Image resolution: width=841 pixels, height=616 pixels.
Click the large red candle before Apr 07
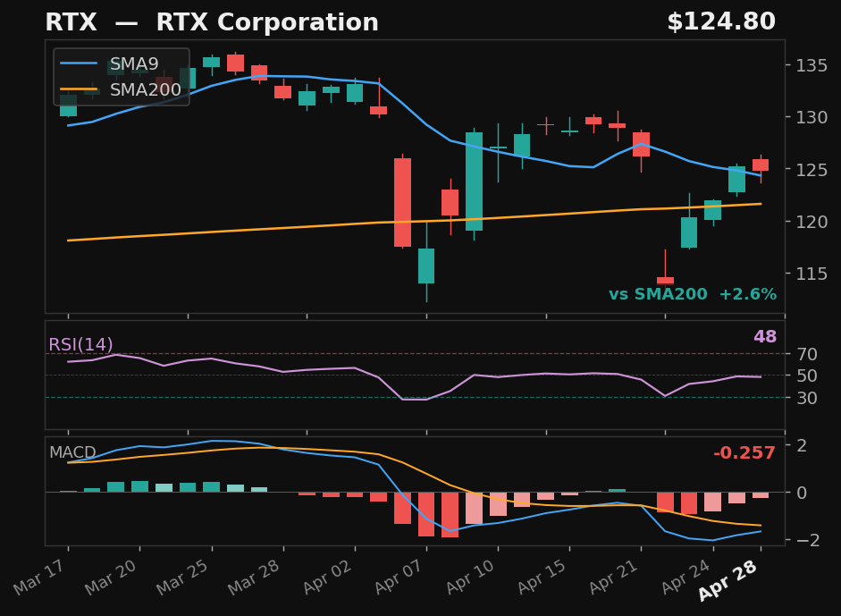pyautogui.click(x=403, y=202)
